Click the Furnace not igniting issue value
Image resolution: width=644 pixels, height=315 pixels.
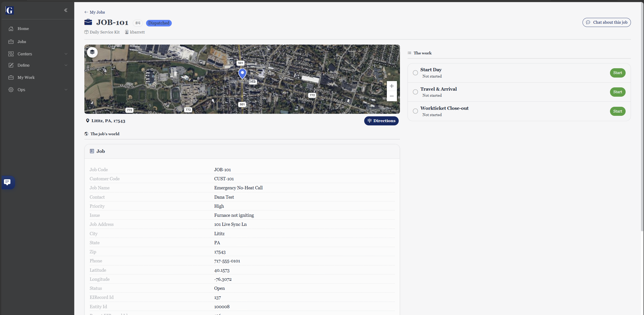pos(234,215)
